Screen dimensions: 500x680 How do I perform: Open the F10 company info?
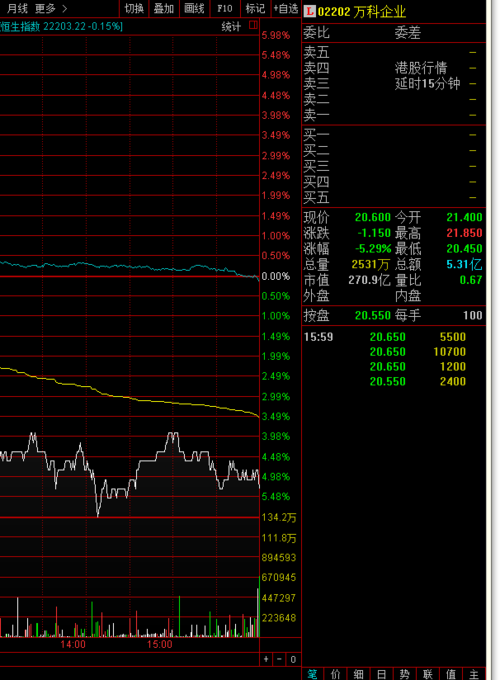[225, 8]
